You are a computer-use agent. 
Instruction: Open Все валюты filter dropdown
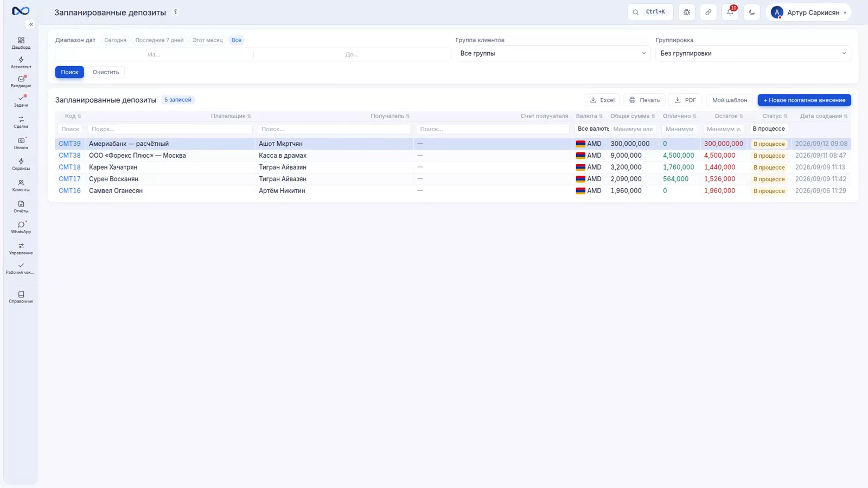click(592, 129)
